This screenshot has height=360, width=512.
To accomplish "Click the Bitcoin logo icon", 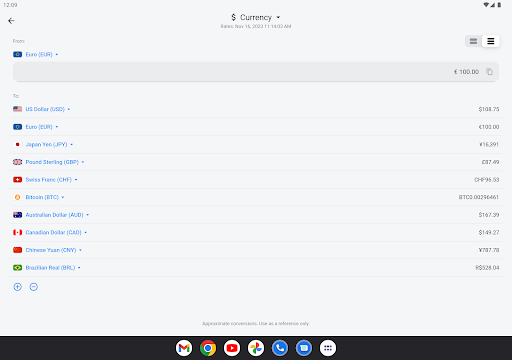I will click(18, 197).
